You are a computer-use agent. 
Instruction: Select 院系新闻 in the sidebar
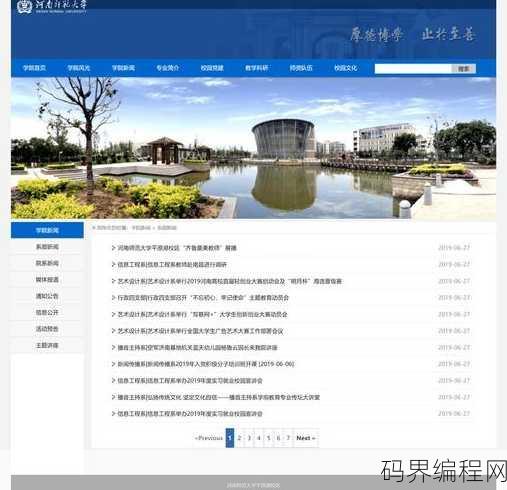[x=47, y=263]
